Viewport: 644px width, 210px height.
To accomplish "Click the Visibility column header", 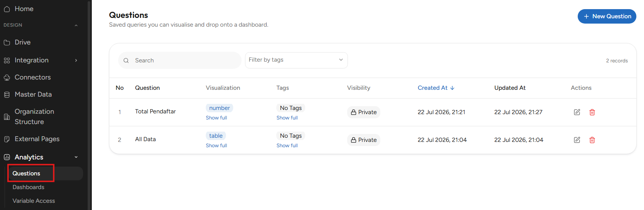I will [x=359, y=88].
